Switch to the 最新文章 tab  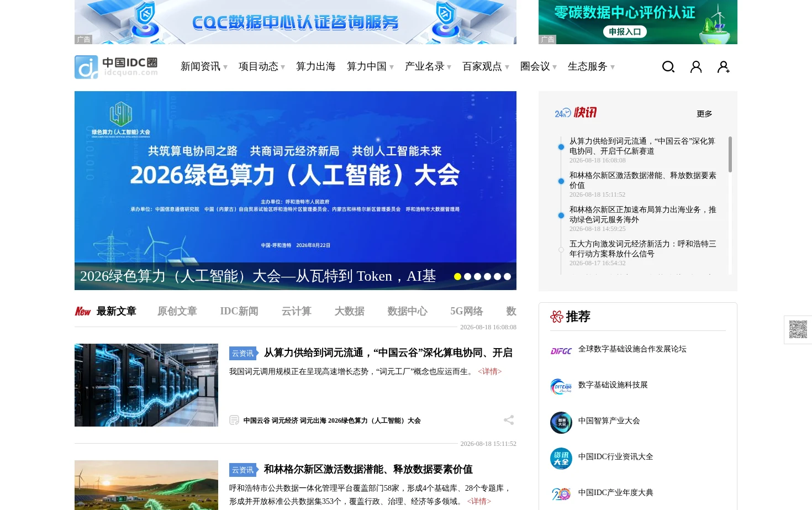(x=116, y=311)
